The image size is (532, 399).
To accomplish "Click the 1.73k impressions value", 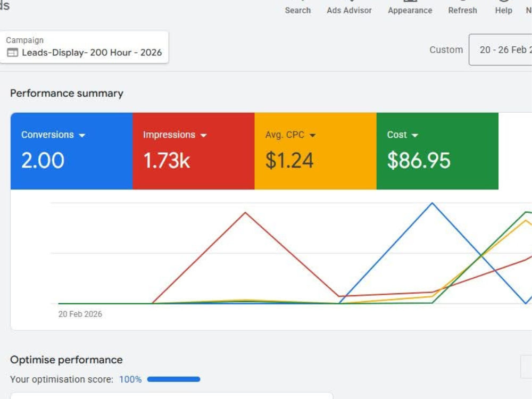I will point(167,161).
